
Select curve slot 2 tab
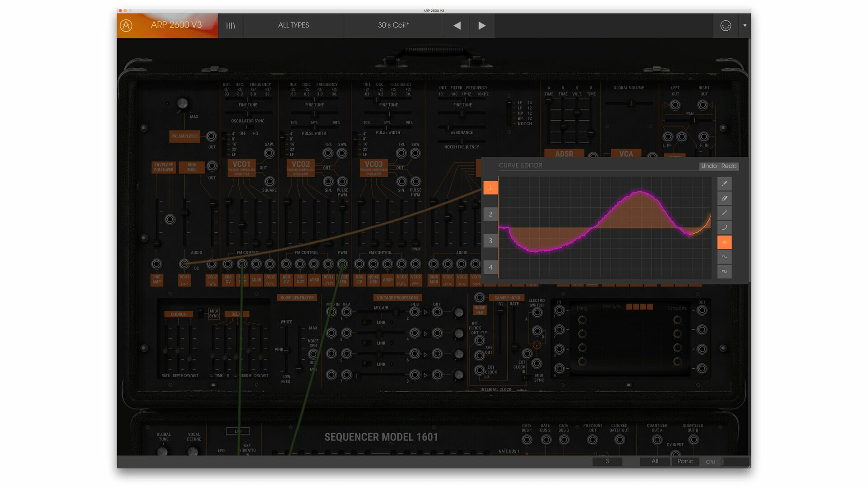(491, 214)
